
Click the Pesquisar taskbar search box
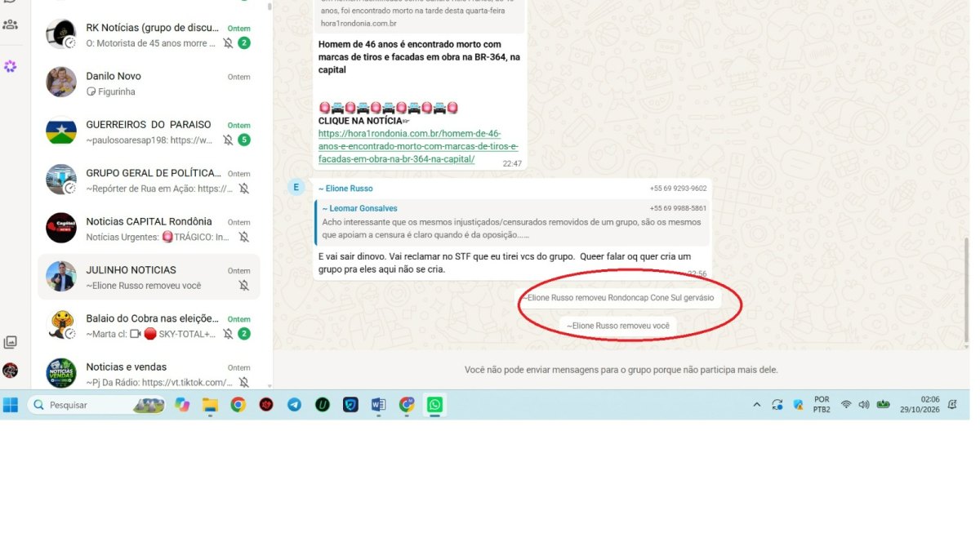(96, 405)
